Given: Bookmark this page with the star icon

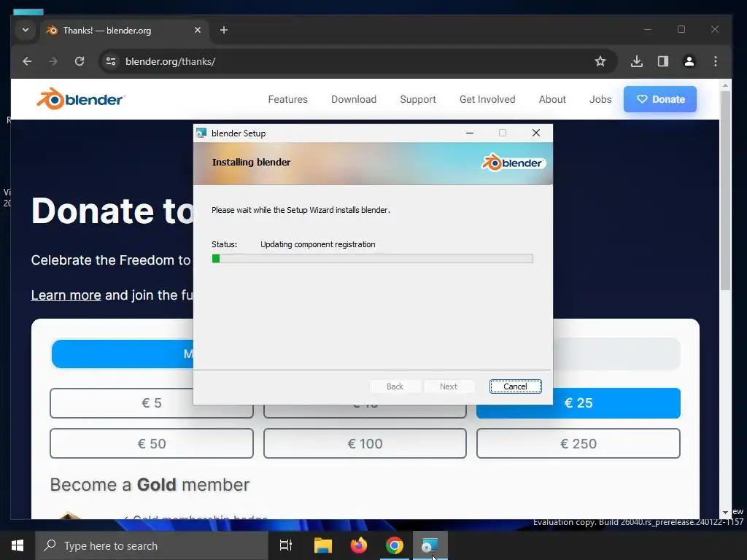Looking at the screenshot, I should (x=600, y=61).
